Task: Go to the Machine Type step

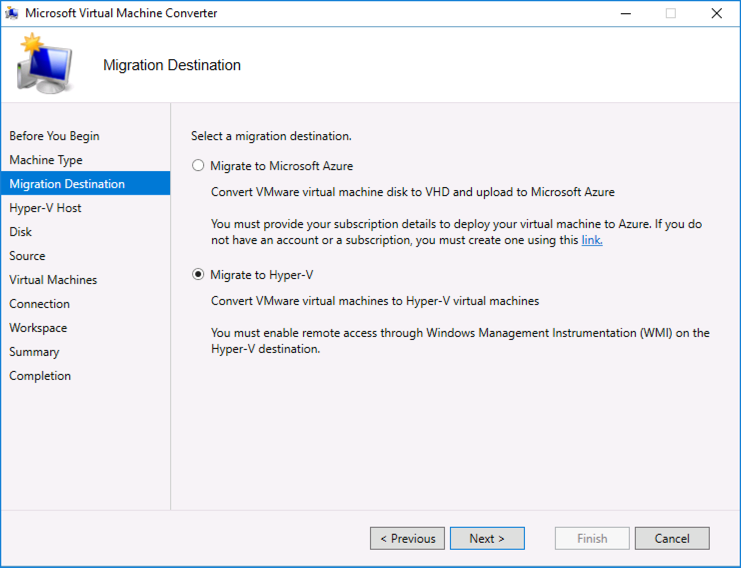Action: 46,160
